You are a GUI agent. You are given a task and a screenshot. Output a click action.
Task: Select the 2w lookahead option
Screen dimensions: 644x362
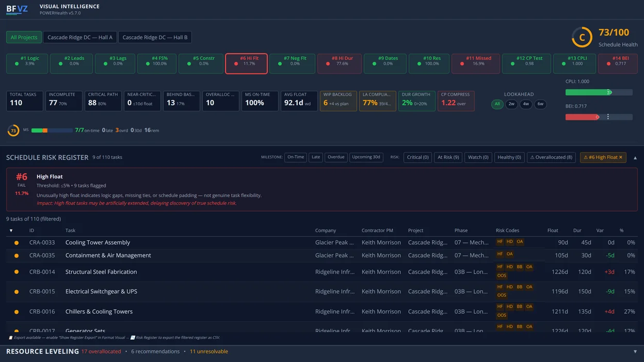(511, 104)
